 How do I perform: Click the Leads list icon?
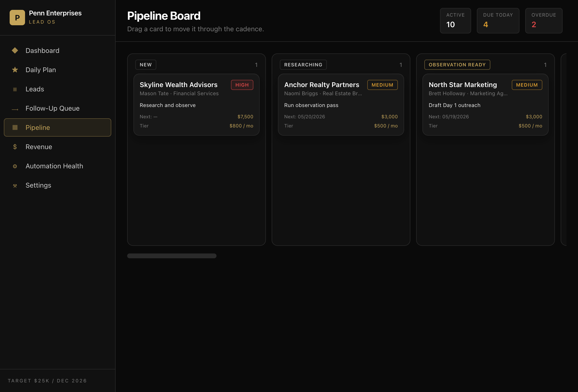click(x=15, y=89)
